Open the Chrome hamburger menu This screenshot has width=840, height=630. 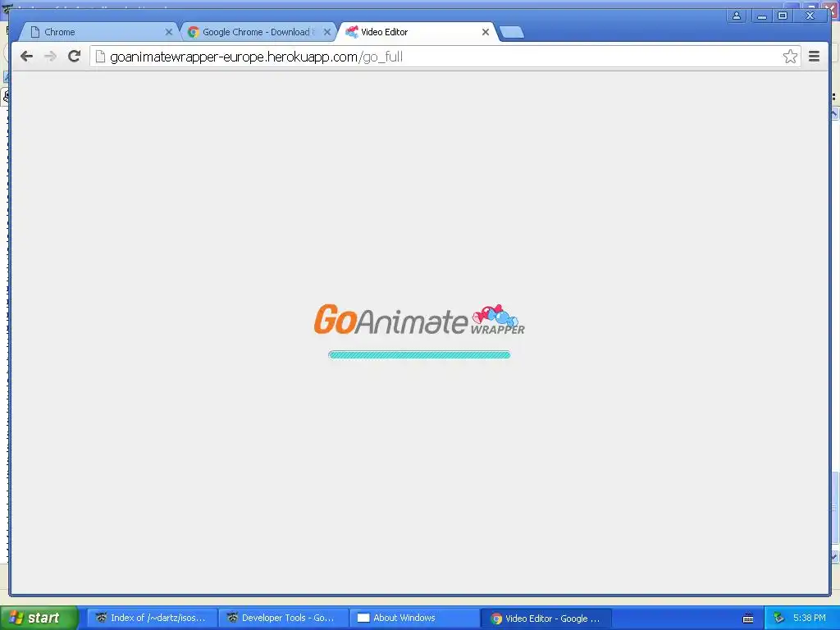[x=814, y=57]
